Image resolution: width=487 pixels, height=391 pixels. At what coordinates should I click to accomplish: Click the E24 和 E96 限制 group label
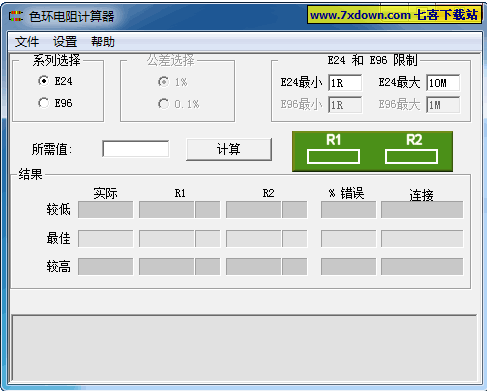click(372, 60)
